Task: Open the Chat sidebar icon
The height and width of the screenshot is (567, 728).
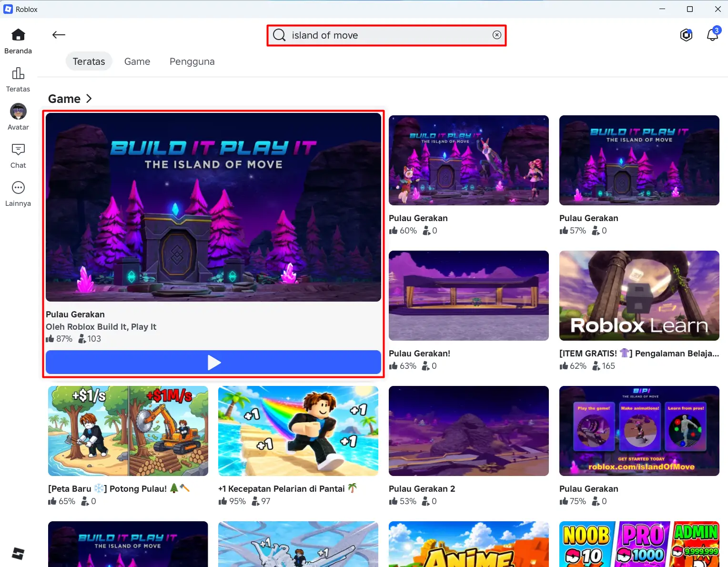Action: pyautogui.click(x=18, y=150)
